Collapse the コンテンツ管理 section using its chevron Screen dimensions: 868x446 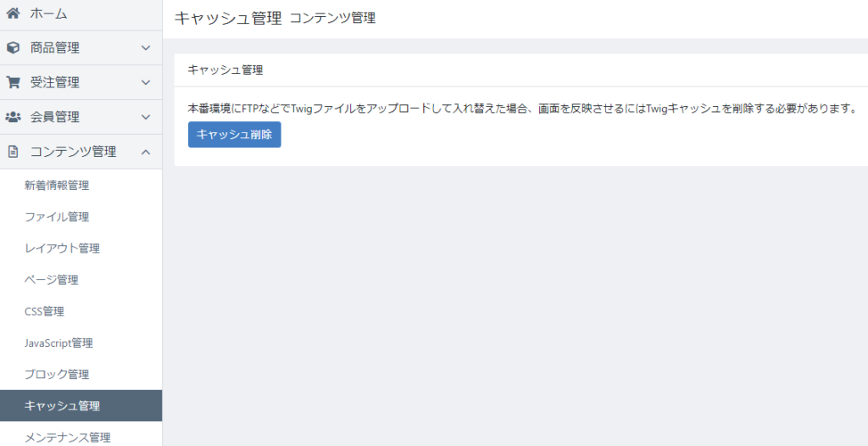point(146,152)
